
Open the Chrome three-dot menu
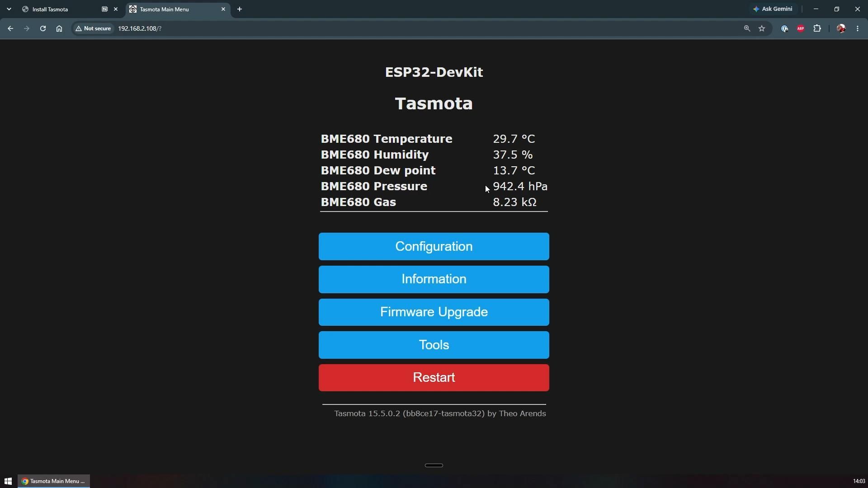coord(858,28)
